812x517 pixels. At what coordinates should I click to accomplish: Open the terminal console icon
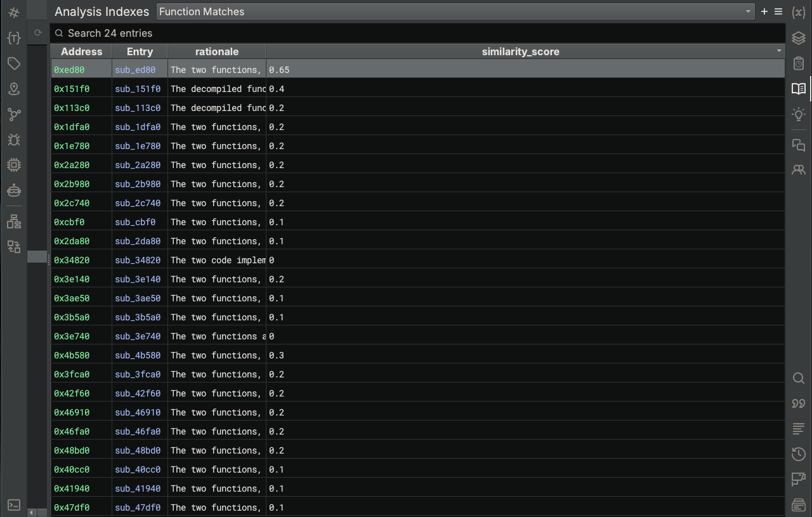point(14,505)
